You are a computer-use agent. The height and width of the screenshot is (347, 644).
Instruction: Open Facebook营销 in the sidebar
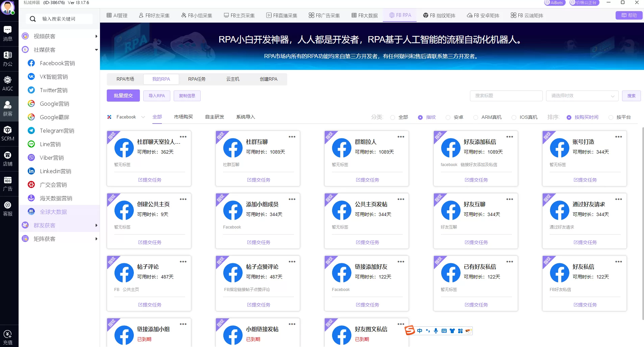pyautogui.click(x=57, y=63)
